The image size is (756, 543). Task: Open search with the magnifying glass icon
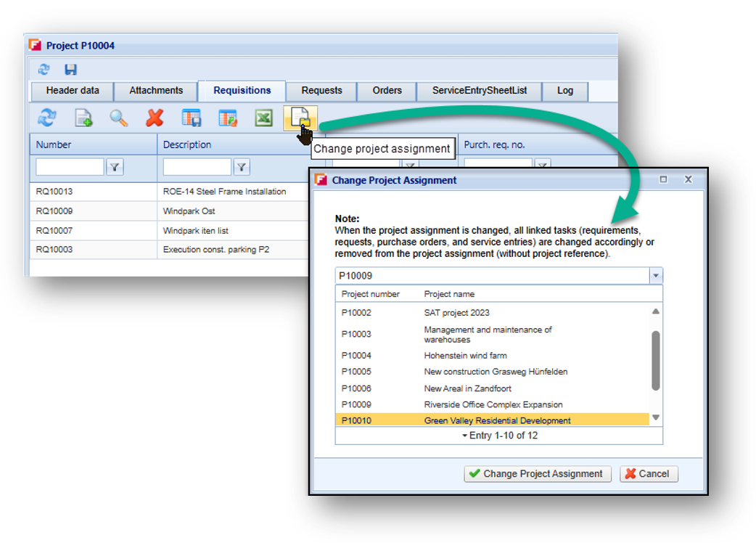pos(118,118)
